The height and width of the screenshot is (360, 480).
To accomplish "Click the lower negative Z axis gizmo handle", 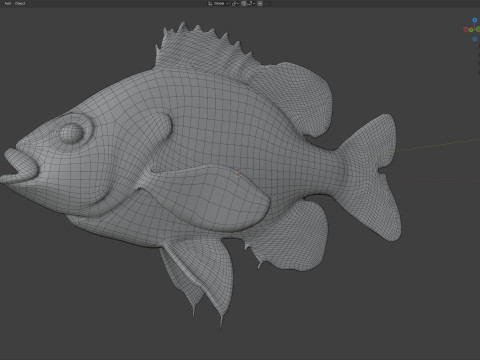I will 475,39.
